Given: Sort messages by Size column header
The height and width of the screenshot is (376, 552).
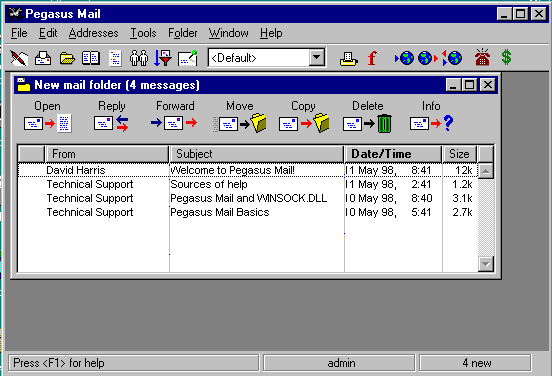Looking at the screenshot, I should (x=459, y=154).
